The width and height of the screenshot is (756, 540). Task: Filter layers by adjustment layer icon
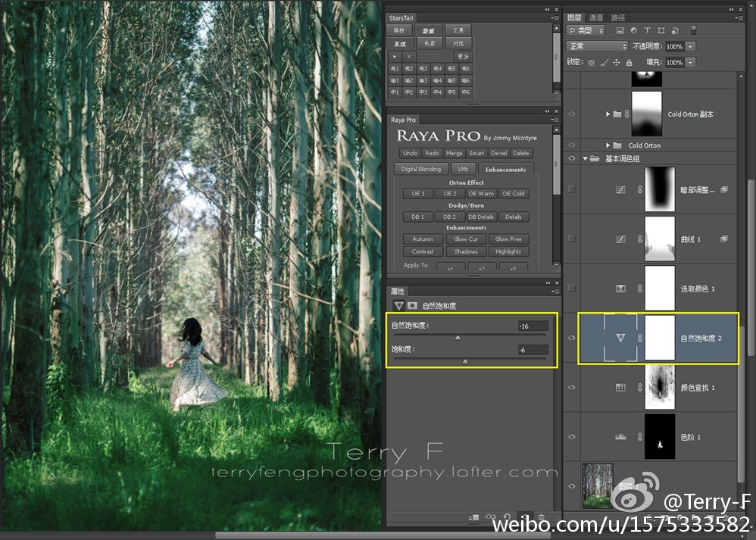pos(633,30)
